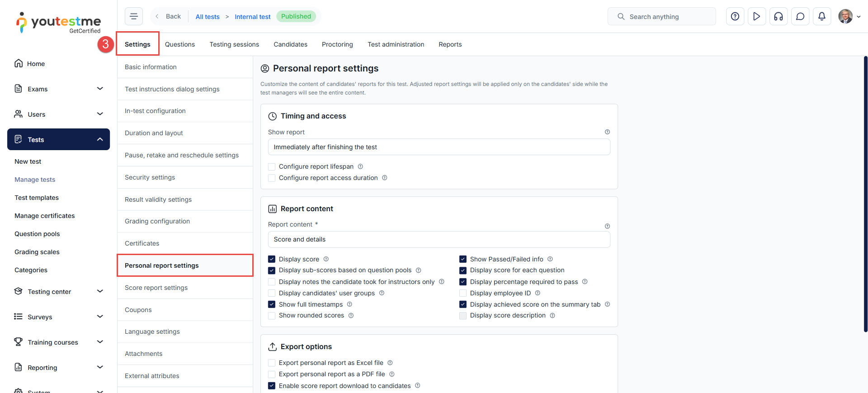Expand the Surveys sidebar section
Image resolution: width=868 pixels, height=393 pixels.
coord(100,317)
